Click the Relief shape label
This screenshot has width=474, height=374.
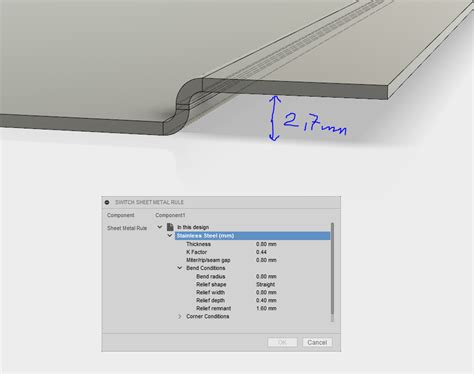211,284
